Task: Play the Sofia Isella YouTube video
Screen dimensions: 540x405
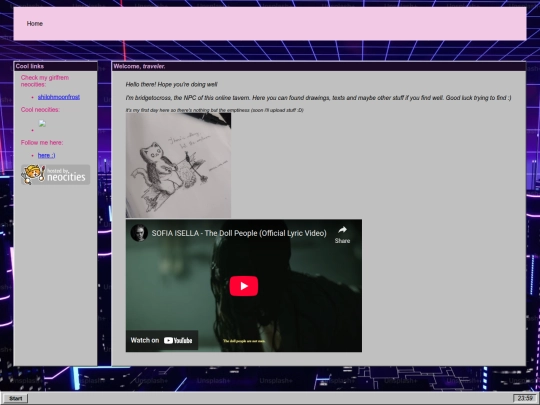Action: click(x=244, y=286)
